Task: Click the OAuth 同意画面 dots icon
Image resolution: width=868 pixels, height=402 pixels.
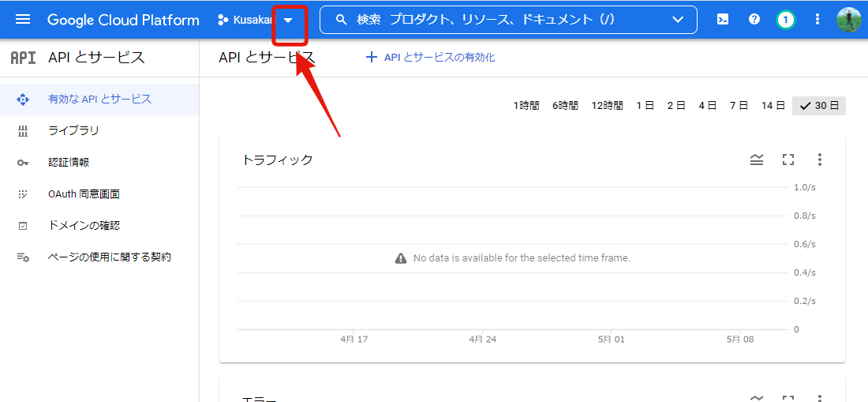Action: [x=23, y=194]
